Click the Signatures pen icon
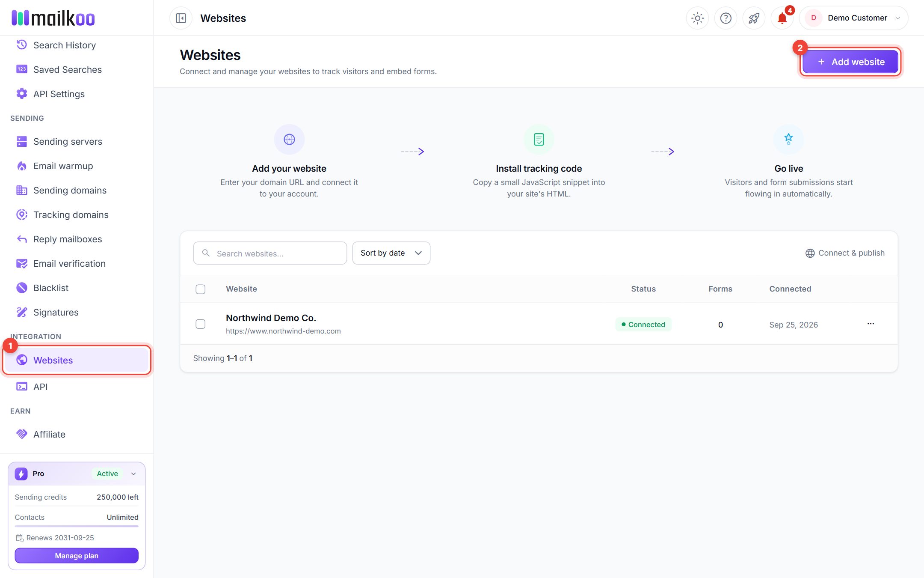This screenshot has height=578, width=924. tap(21, 312)
